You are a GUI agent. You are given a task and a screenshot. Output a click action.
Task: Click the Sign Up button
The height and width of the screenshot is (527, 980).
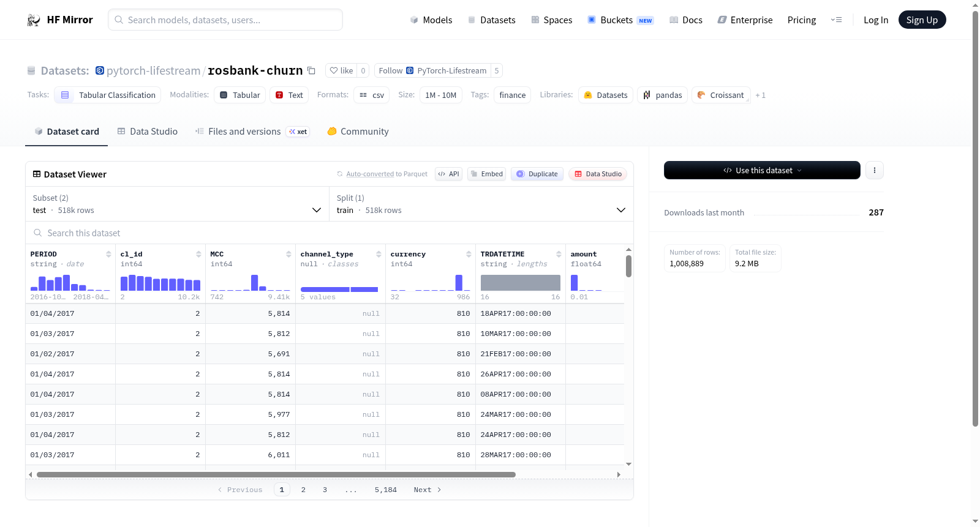[x=922, y=20]
